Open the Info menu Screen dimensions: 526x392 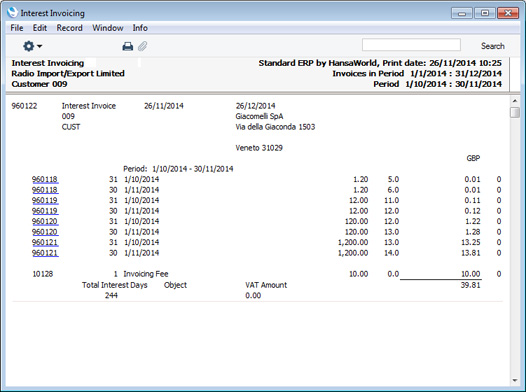point(140,28)
